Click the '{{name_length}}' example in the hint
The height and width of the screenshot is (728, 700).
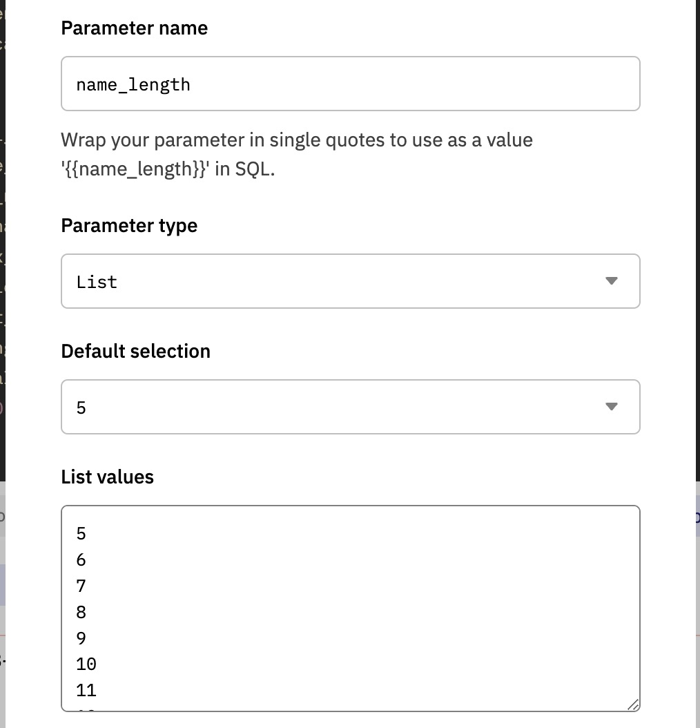click(135, 169)
